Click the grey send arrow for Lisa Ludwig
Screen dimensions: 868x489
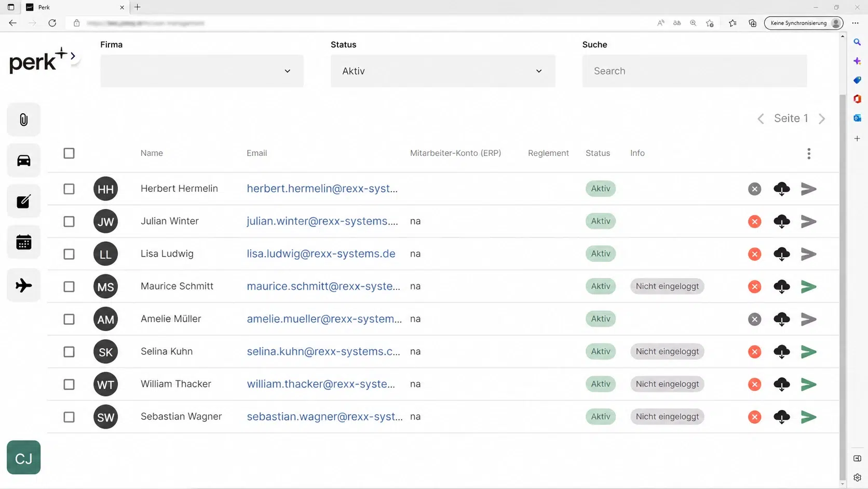click(809, 254)
